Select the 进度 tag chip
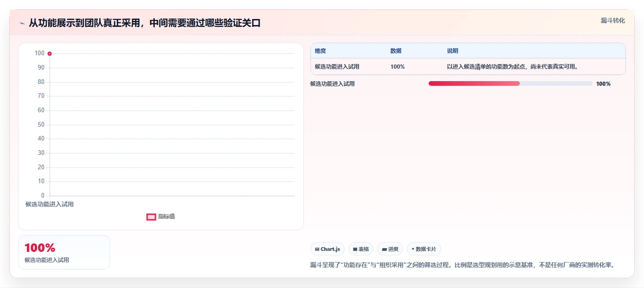The width and height of the screenshot is (644, 288). point(390,249)
